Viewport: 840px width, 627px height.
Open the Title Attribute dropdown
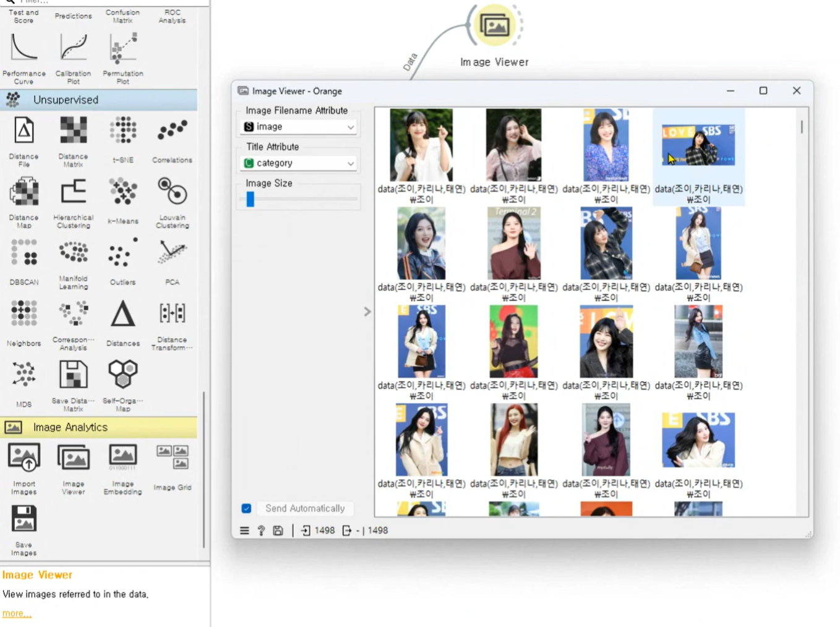299,163
